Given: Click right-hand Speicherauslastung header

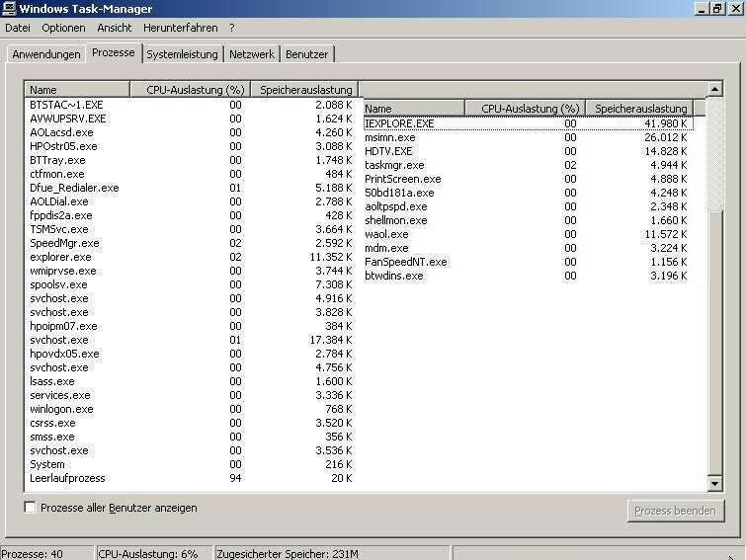Looking at the screenshot, I should click(x=639, y=109).
